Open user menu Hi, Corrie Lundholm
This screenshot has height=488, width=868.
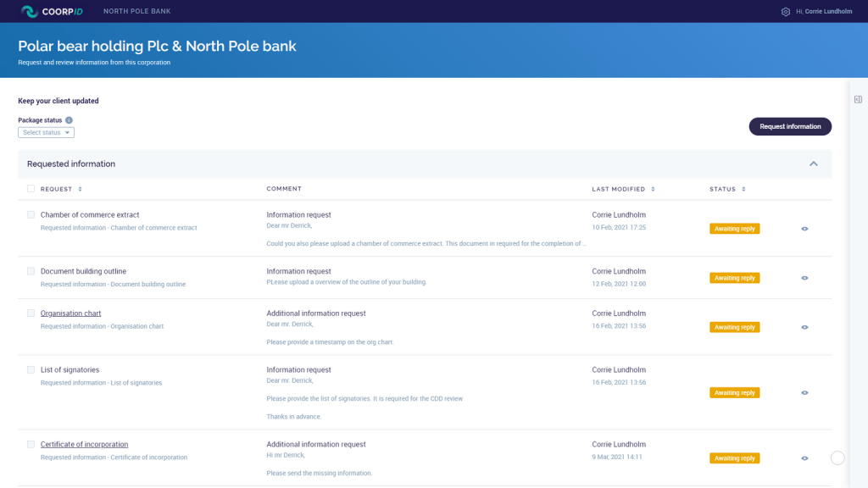click(x=824, y=12)
